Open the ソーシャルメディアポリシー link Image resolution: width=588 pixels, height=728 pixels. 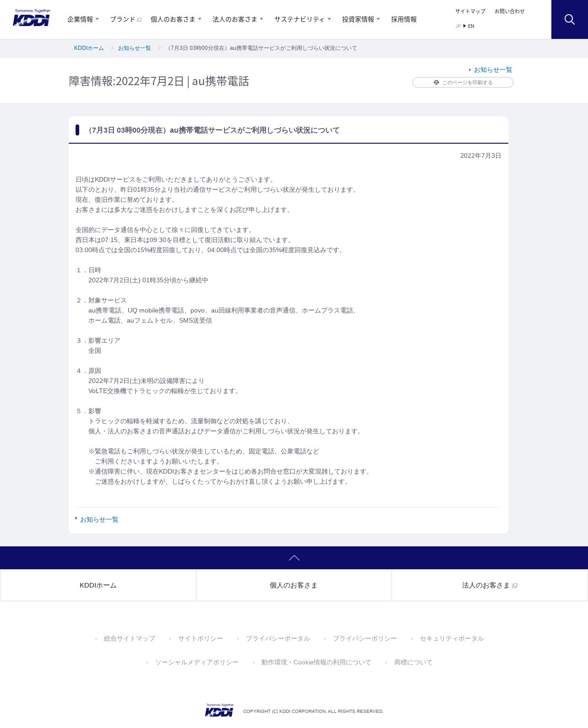tap(197, 662)
